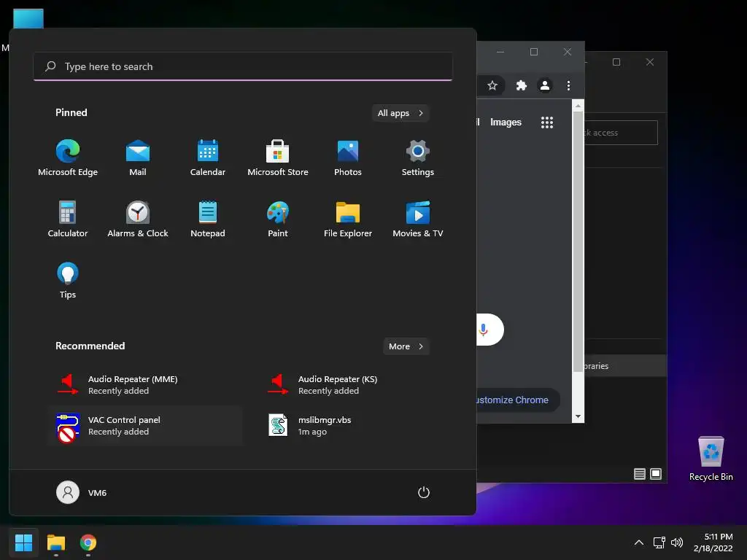This screenshot has height=560, width=747.
Task: Maximize the Chrome window
Action: coord(533,52)
